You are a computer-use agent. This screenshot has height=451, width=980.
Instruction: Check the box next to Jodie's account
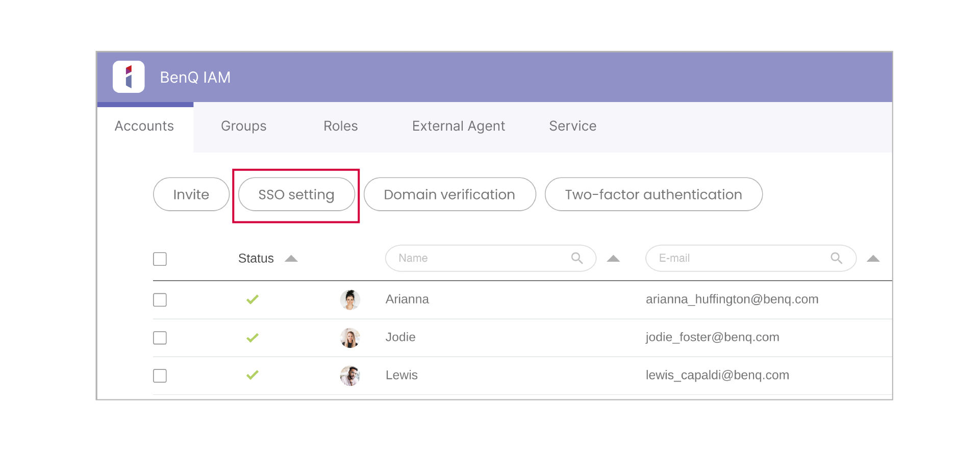[x=160, y=338]
